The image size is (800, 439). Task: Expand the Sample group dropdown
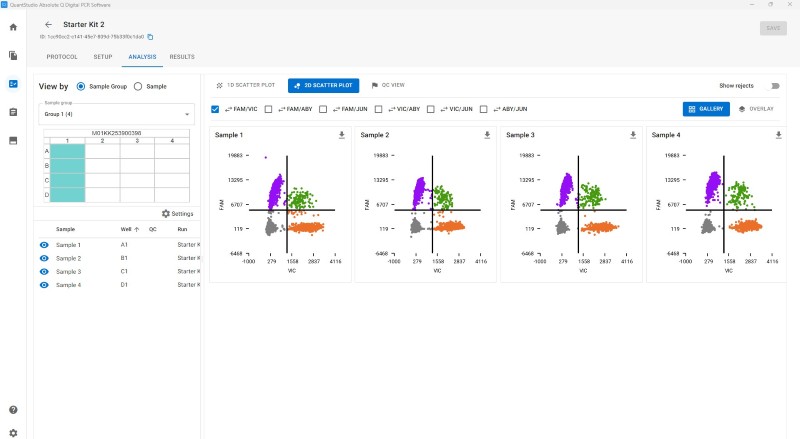116,114
